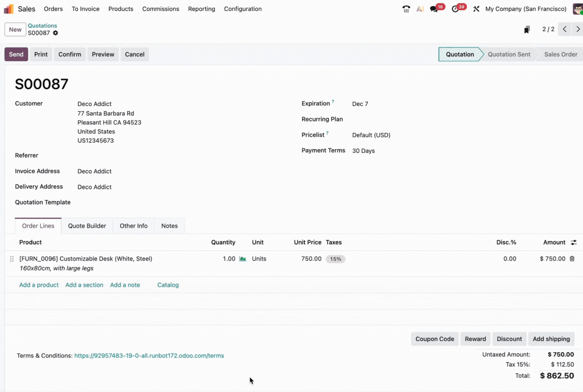Click the debug tools wrench icon
Screen dimensions: 583x392
[x=476, y=9]
